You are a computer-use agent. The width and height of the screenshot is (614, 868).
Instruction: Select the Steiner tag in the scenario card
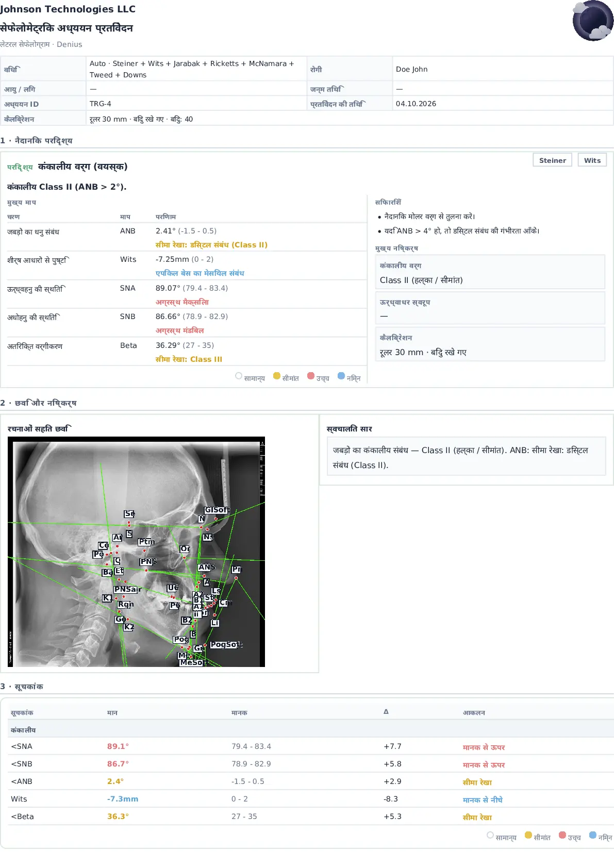[552, 160]
